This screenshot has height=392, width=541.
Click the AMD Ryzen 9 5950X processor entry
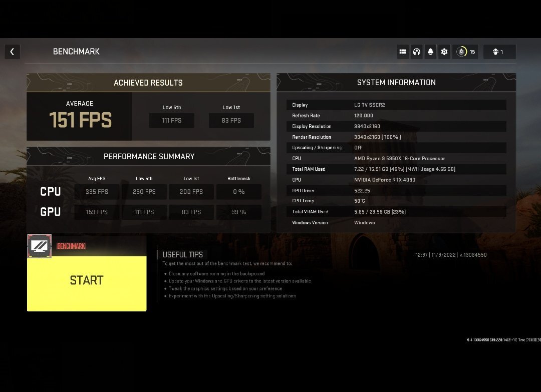[x=399, y=159]
